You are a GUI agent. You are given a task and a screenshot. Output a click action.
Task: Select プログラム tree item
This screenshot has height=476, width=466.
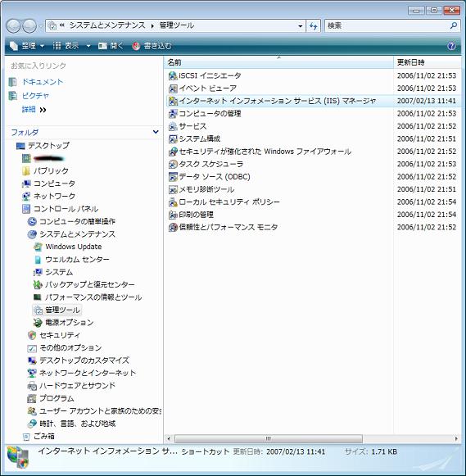click(57, 399)
